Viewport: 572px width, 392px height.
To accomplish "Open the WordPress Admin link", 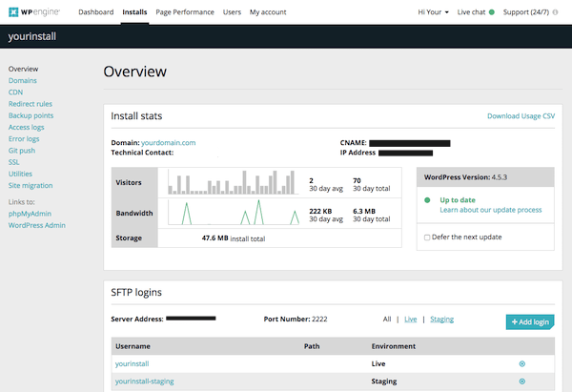I will (37, 225).
